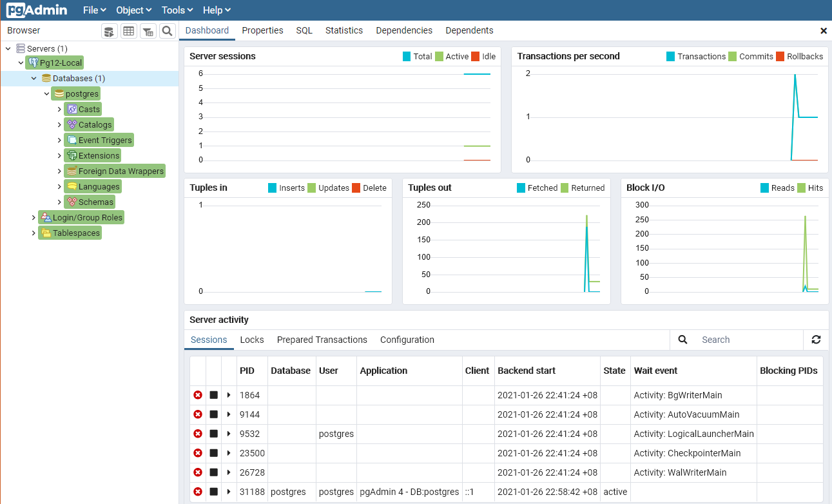Close the dashboard panel with the X
Image resolution: width=832 pixels, height=504 pixels.
click(823, 31)
